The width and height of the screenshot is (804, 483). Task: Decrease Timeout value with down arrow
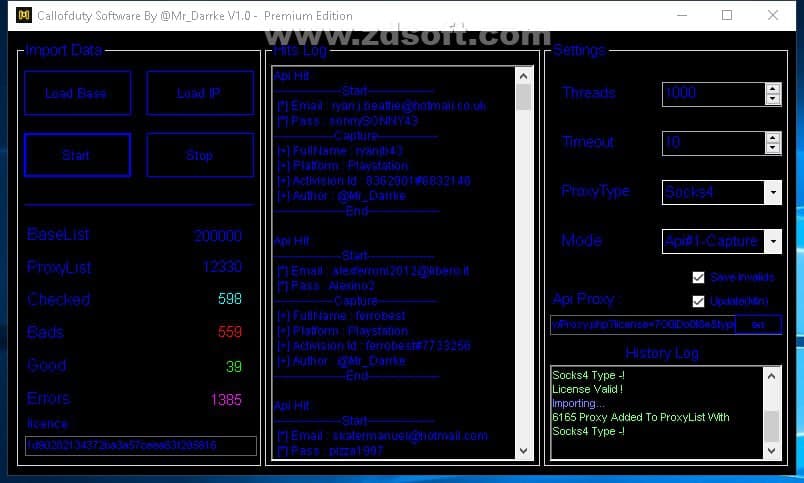pyautogui.click(x=773, y=148)
